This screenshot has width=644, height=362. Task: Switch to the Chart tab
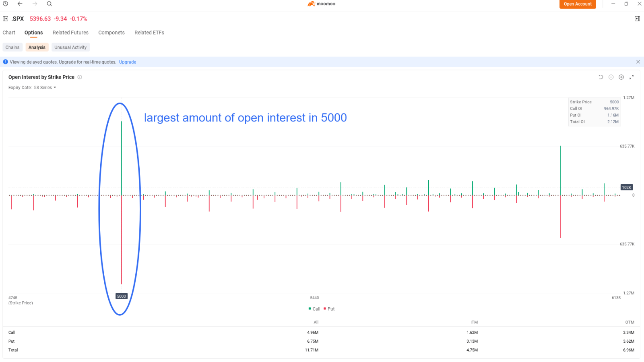tap(9, 33)
